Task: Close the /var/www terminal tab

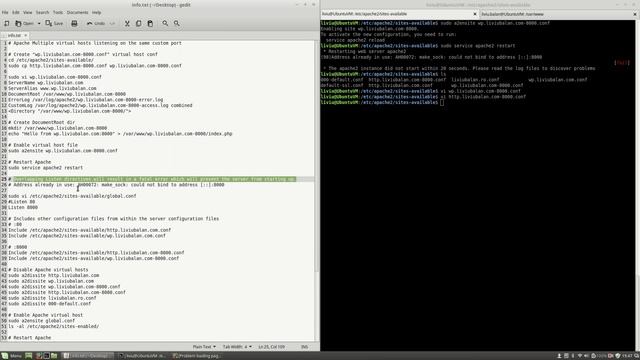Action: click(x=635, y=14)
